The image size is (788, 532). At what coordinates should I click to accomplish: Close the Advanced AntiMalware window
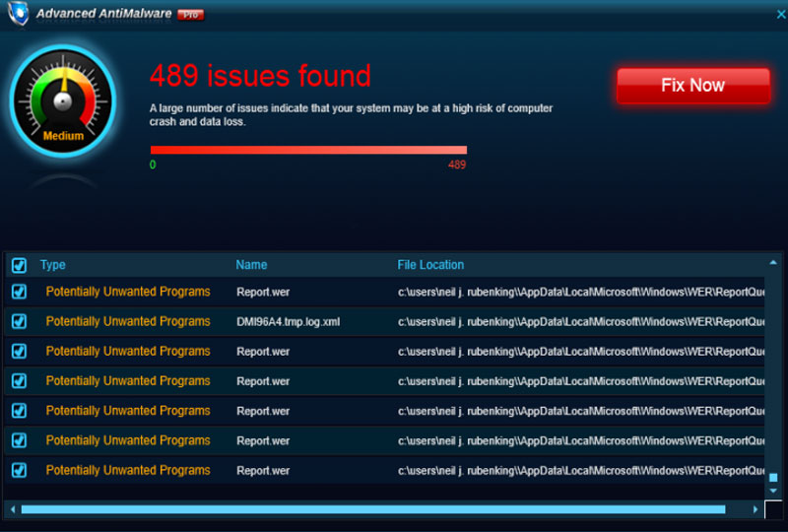(x=781, y=15)
